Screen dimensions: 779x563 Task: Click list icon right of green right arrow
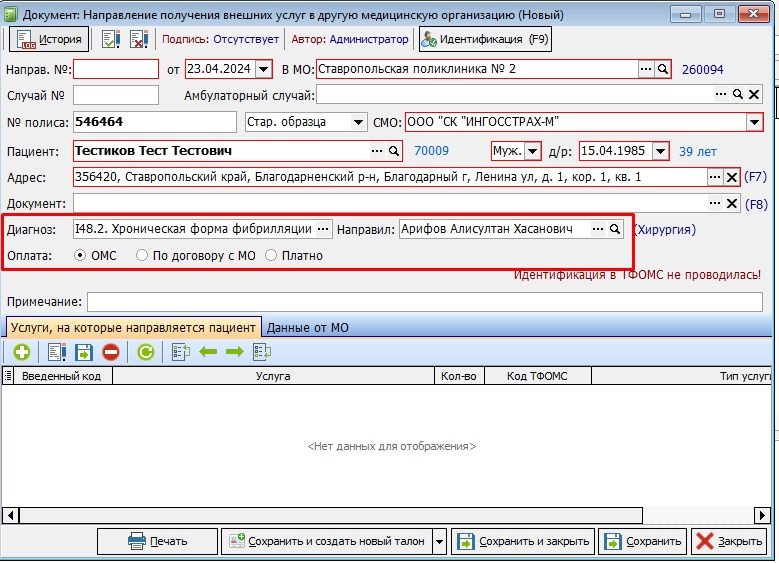coord(262,352)
